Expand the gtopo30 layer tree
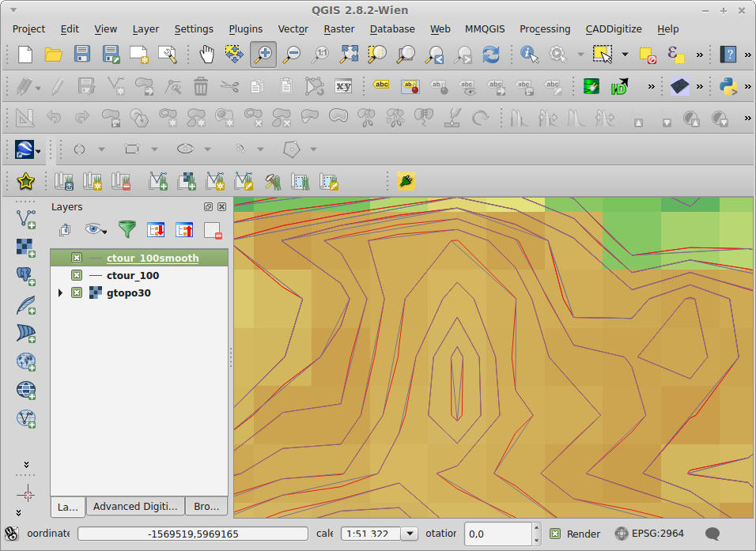Screen dimensions: 756x551 [x=61, y=292]
